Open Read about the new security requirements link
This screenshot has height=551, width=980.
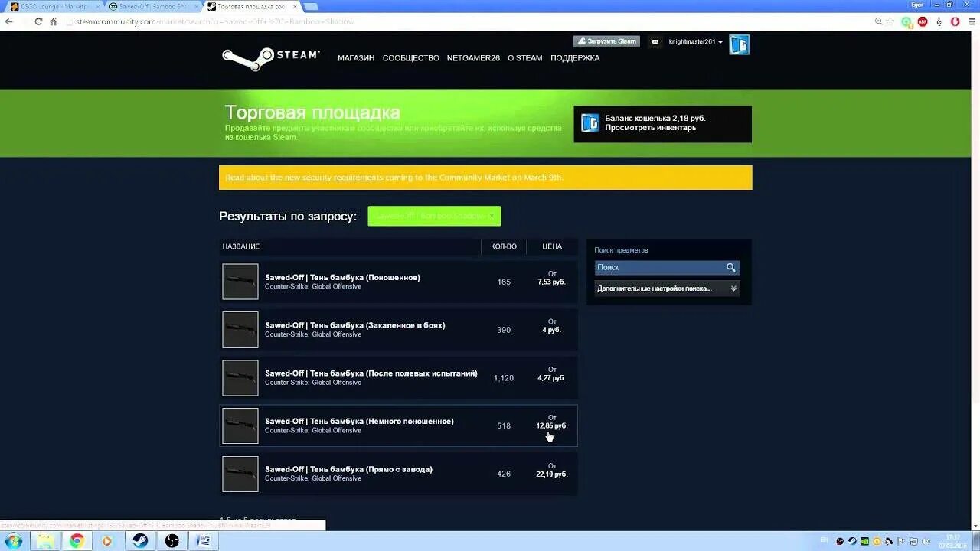tap(304, 178)
